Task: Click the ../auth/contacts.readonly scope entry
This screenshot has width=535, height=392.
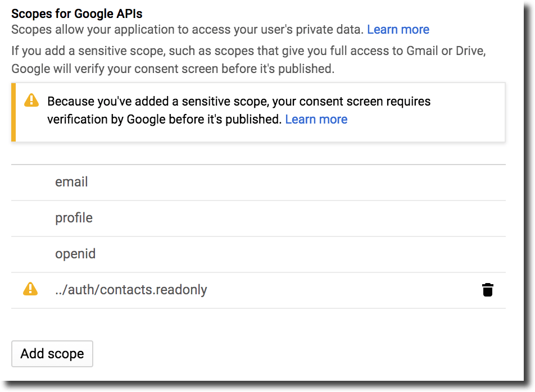Action: [x=130, y=289]
